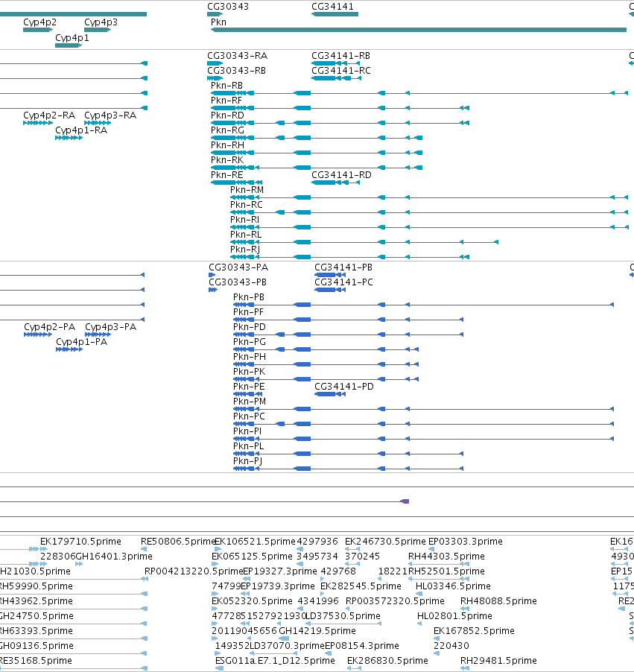Select the Pkn-RK transcript label
Screen dimensions: 634x672
coord(227,160)
